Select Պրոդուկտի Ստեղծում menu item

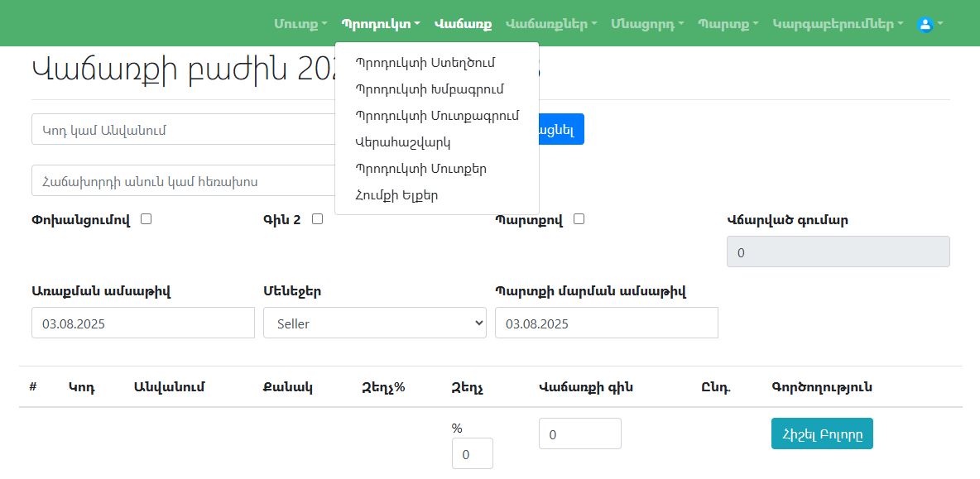(436, 62)
